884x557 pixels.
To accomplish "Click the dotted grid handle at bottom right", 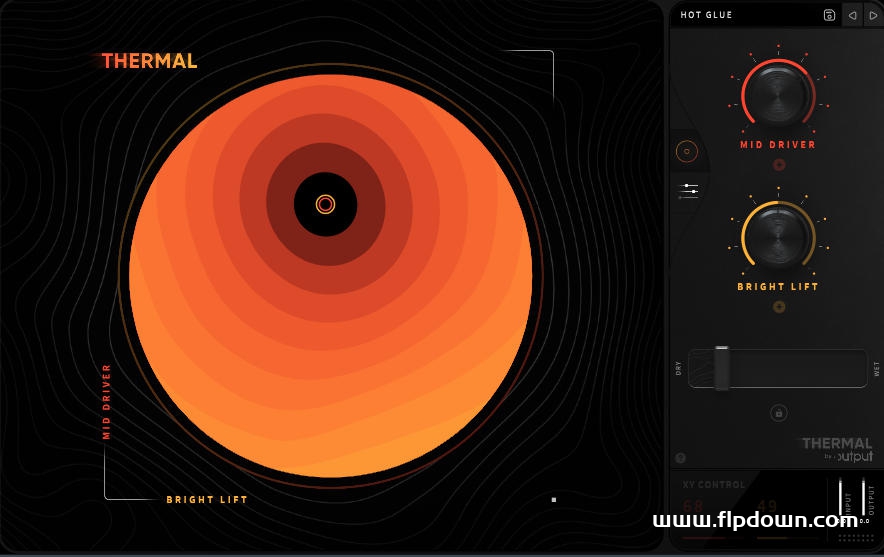I will (x=856, y=538).
